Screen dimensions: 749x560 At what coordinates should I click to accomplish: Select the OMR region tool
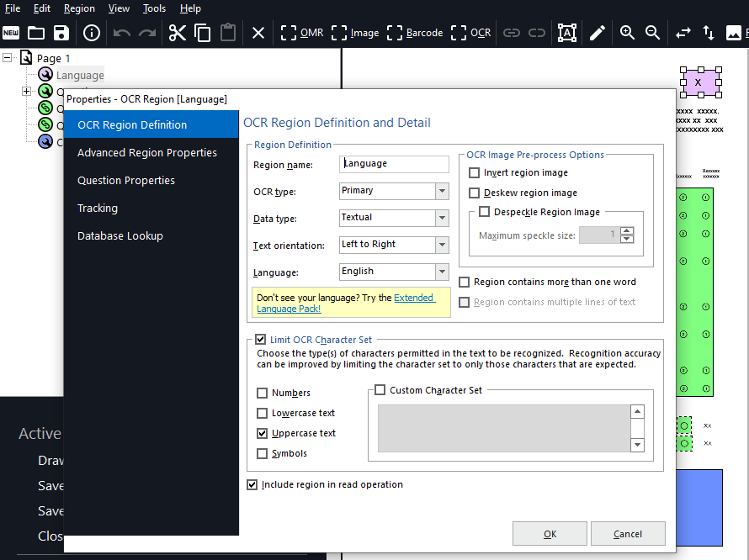click(x=302, y=33)
